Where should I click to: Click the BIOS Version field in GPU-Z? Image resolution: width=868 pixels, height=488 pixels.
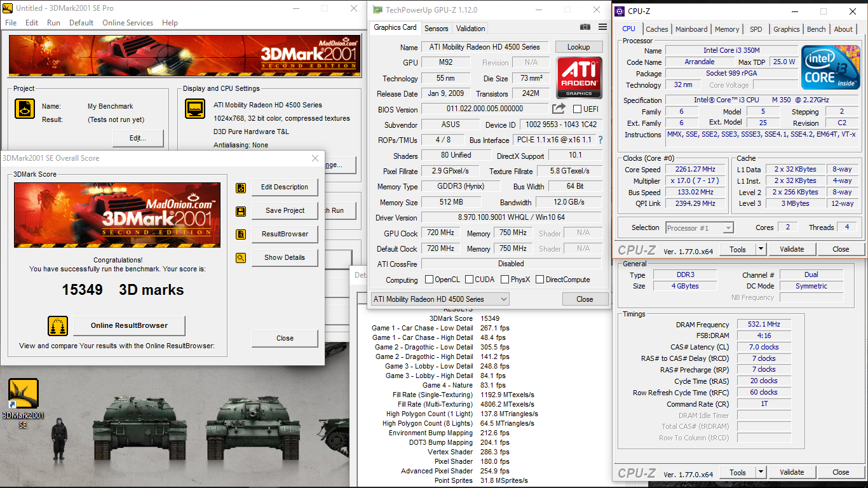(485, 109)
